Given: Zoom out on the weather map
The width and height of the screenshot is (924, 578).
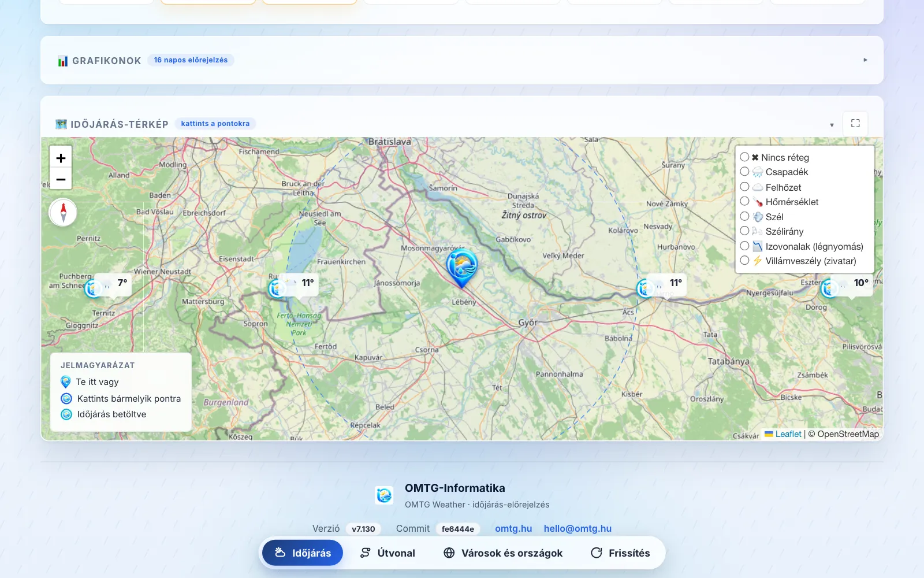Looking at the screenshot, I should click(x=61, y=179).
